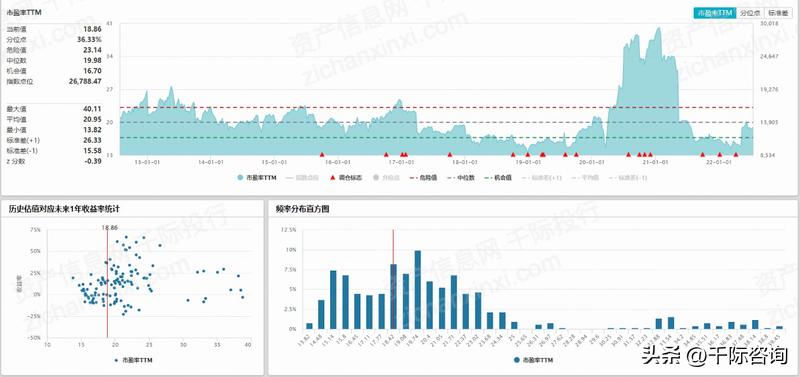
Task: Click the Z分数 -0.39 value
Action: pyautogui.click(x=93, y=161)
